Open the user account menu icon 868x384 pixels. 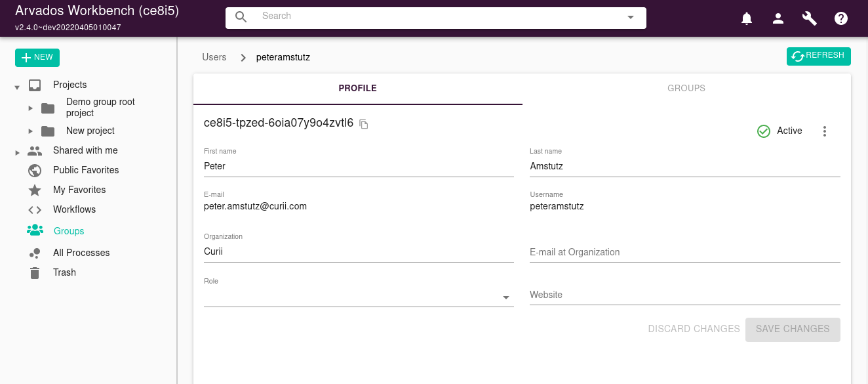click(x=778, y=18)
